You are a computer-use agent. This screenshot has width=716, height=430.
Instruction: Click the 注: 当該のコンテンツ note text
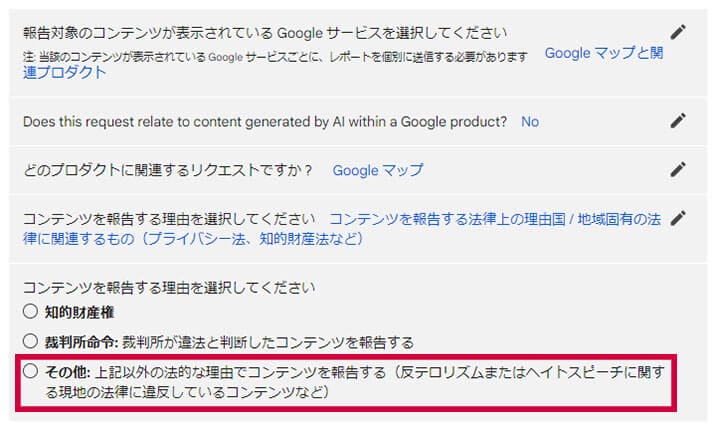coord(270,55)
